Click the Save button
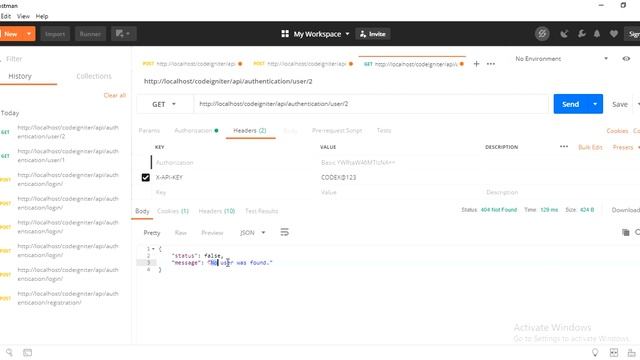 (x=620, y=104)
